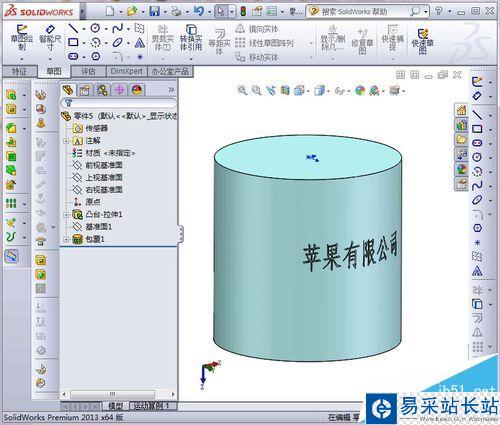The width and height of the screenshot is (500, 425).
Task: Open DisplayManager color sphere tab
Action: [x=137, y=90]
